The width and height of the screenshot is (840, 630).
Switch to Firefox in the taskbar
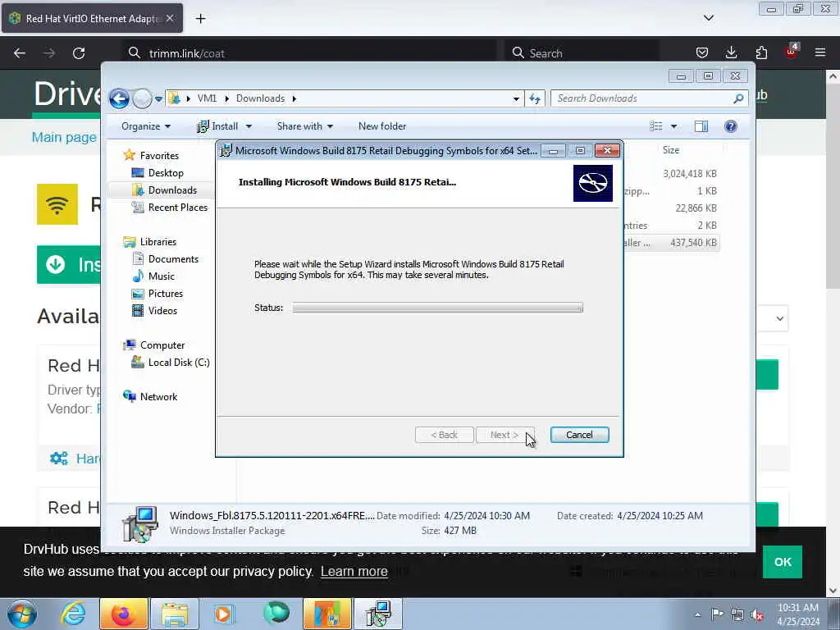point(123,614)
